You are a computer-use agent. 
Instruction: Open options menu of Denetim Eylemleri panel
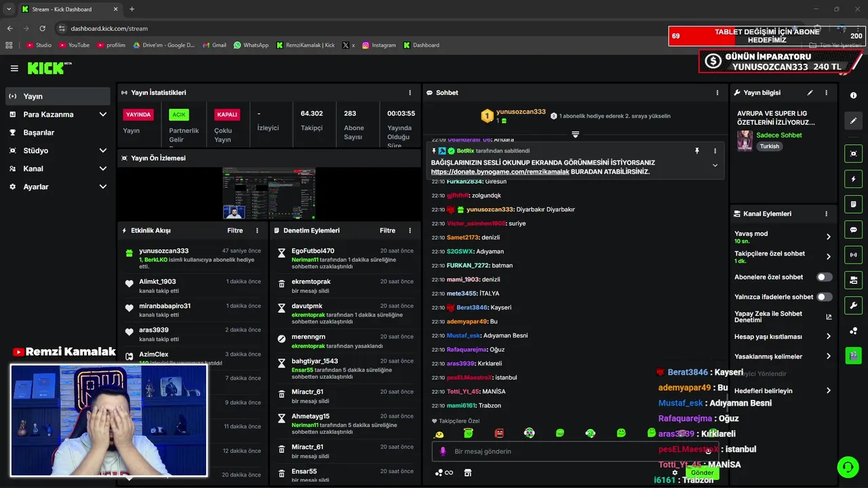tap(410, 230)
